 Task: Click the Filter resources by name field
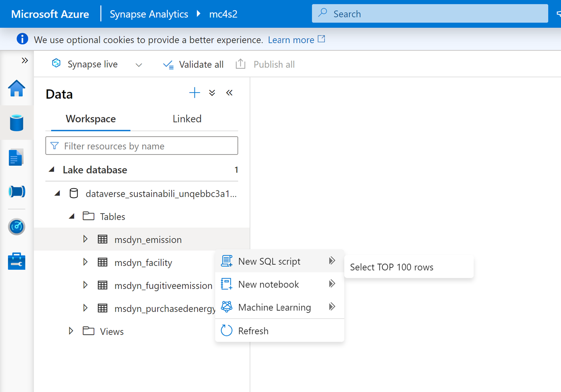(x=142, y=146)
